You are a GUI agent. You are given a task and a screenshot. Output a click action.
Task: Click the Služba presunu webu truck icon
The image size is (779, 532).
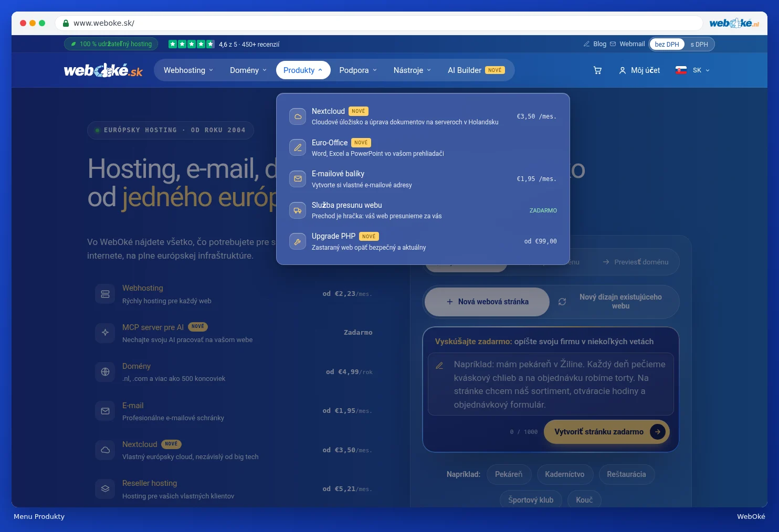298,210
